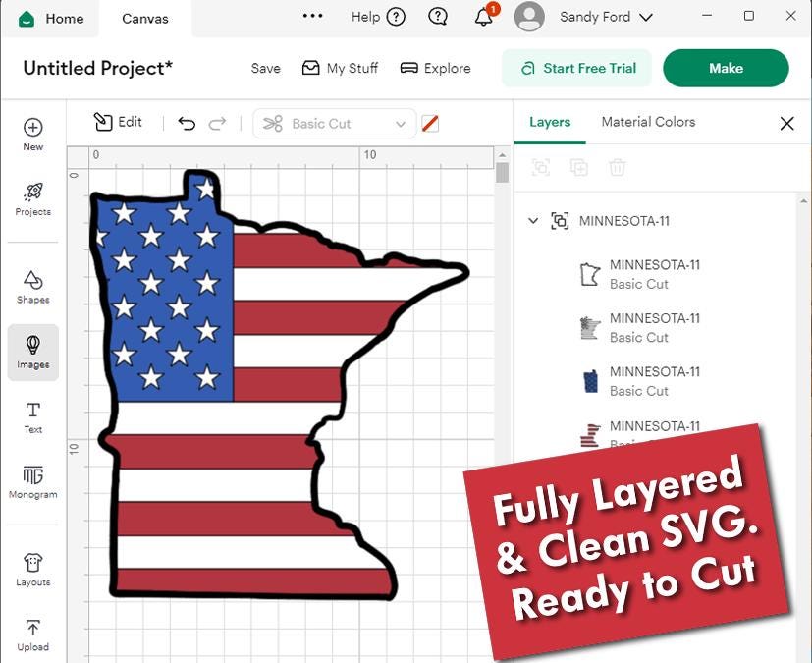The image size is (812, 663).
Task: Open the three-dot more options menu
Action: coord(313,16)
